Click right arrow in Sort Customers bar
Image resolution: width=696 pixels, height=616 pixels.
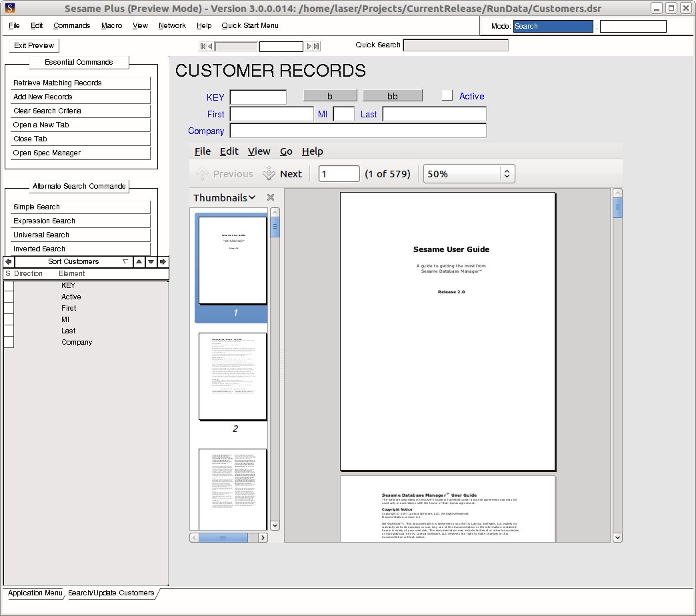click(163, 262)
